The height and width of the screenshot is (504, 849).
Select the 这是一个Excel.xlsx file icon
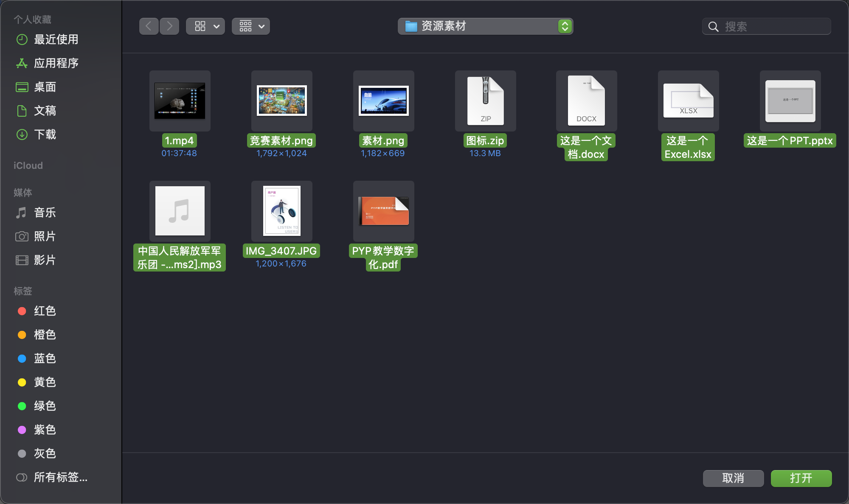689,101
